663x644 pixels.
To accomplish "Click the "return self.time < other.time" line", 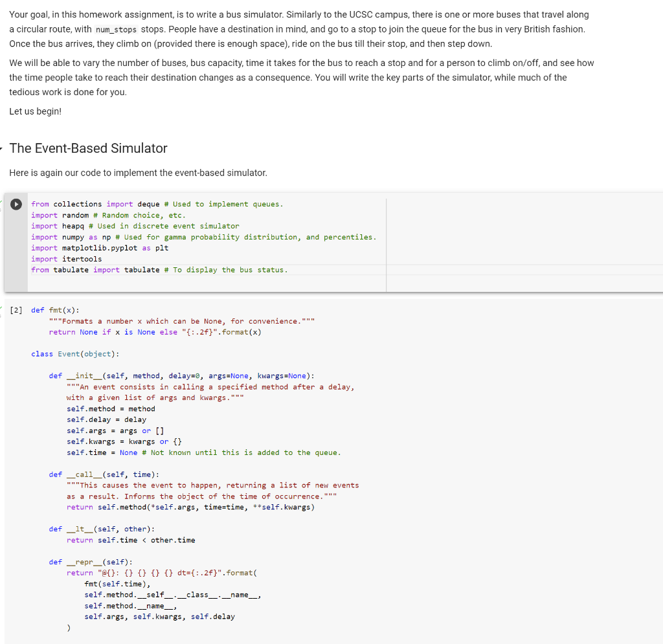I will [131, 540].
